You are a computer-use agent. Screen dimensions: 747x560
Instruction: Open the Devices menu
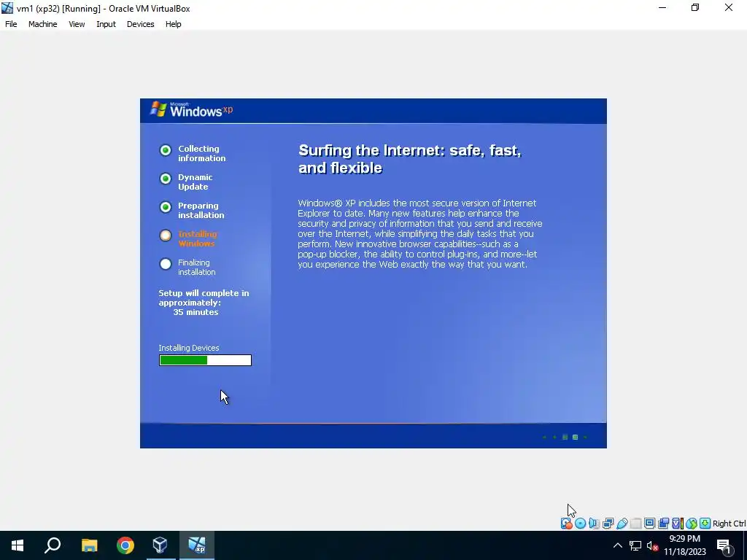(x=140, y=24)
